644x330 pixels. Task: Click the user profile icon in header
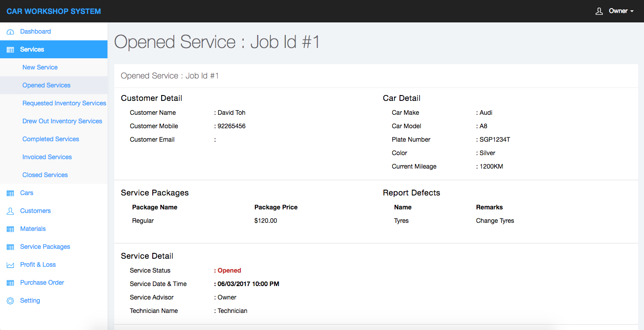[x=599, y=11]
